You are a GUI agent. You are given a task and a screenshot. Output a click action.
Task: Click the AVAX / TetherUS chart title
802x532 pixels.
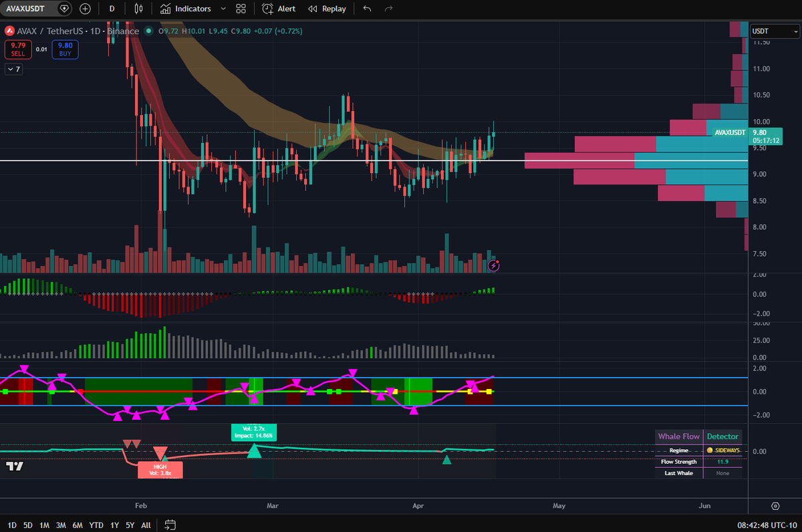click(x=80, y=31)
